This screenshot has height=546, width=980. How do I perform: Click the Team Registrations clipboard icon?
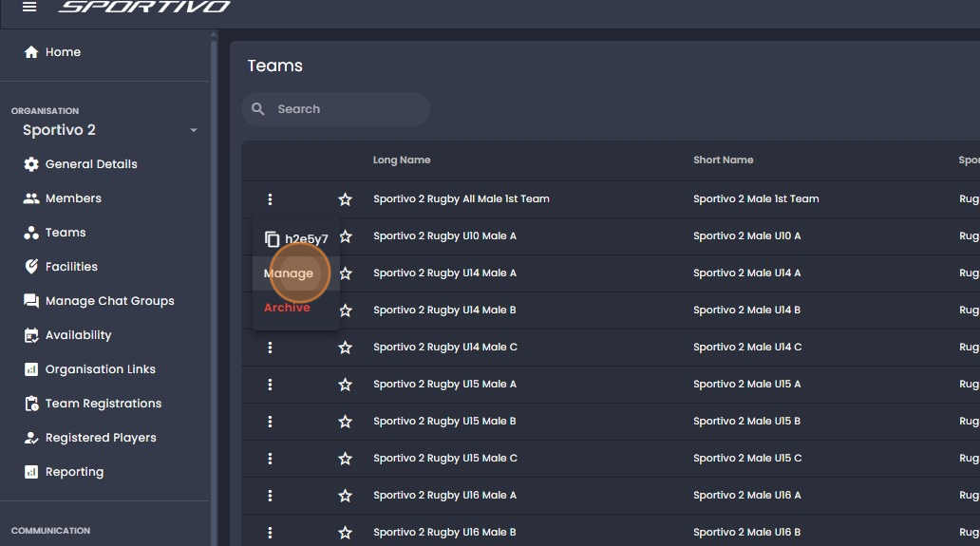point(31,404)
